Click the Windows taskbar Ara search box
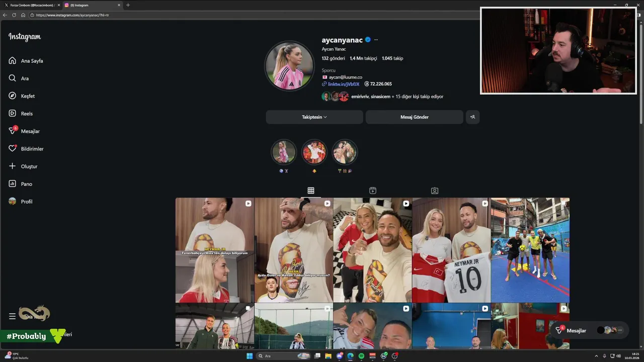 (283, 356)
